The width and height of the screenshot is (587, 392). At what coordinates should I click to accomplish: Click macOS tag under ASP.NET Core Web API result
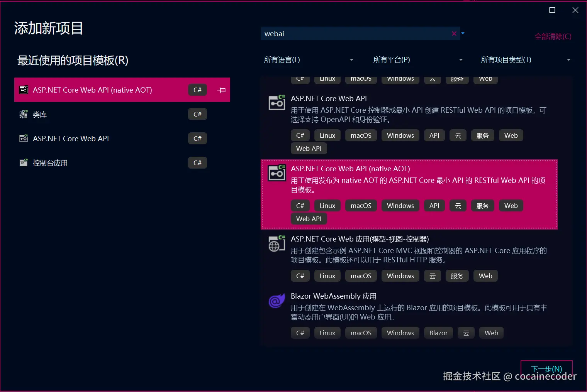[x=361, y=135]
